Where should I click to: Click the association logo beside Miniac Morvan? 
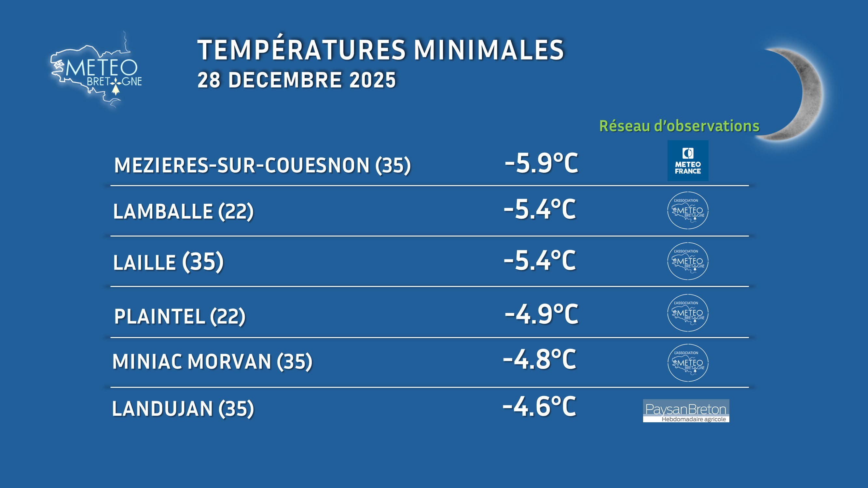tap(688, 363)
